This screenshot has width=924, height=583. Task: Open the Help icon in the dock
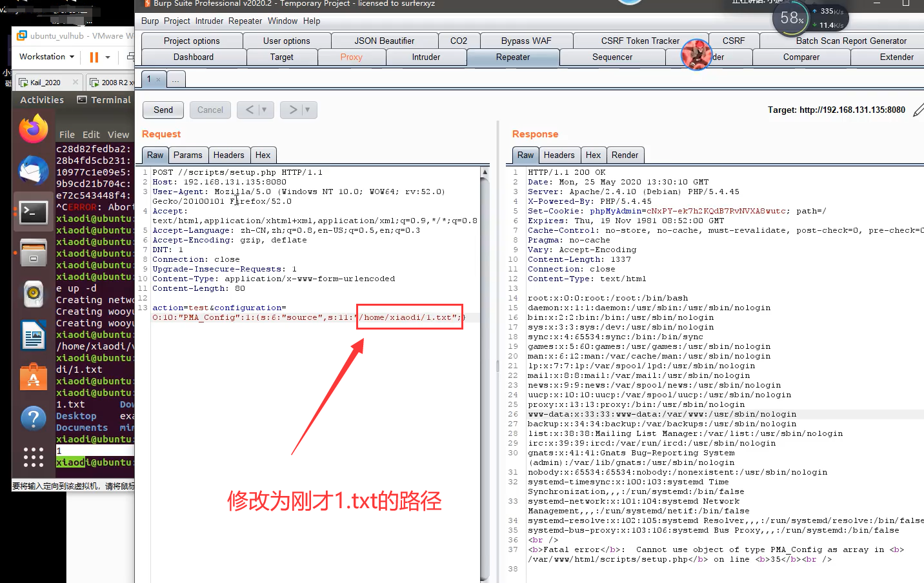pyautogui.click(x=33, y=418)
